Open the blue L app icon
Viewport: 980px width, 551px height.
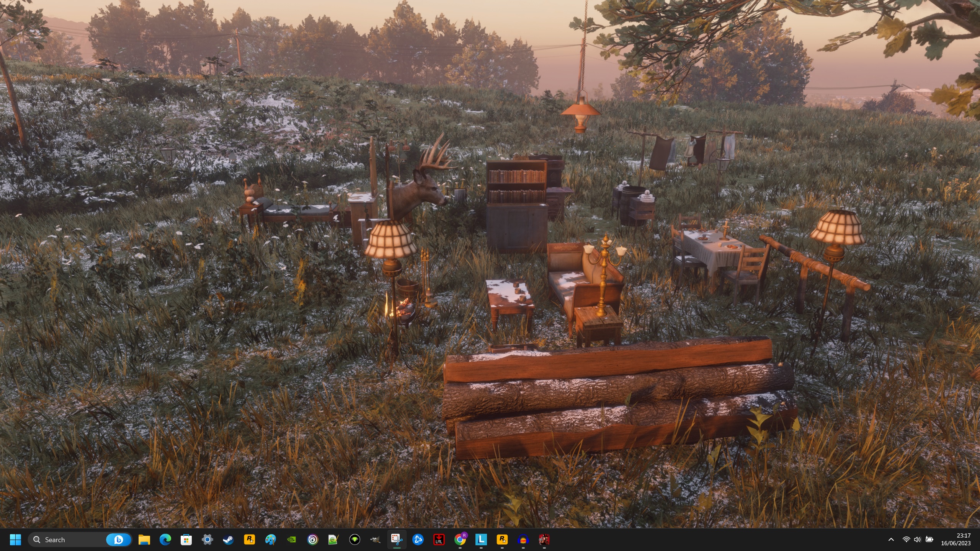coord(481,540)
